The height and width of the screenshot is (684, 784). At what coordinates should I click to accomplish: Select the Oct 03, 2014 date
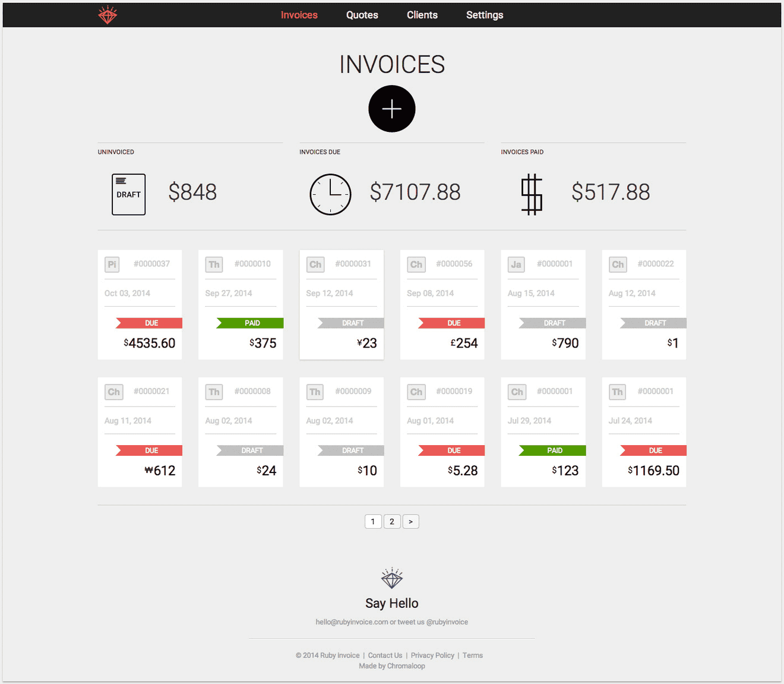127,294
